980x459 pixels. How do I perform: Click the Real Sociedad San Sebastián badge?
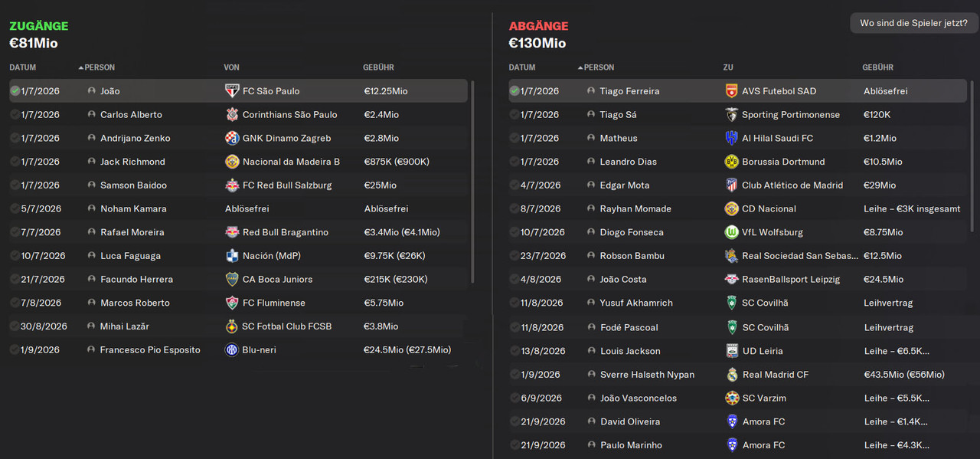pos(731,256)
